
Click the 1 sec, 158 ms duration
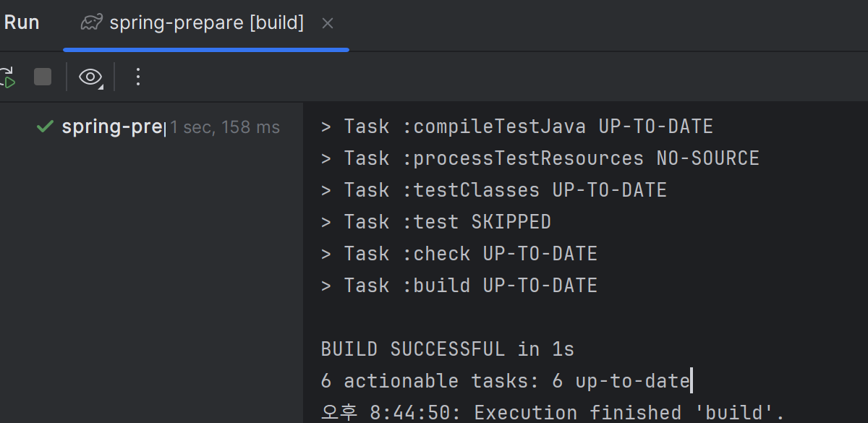pyautogui.click(x=225, y=128)
